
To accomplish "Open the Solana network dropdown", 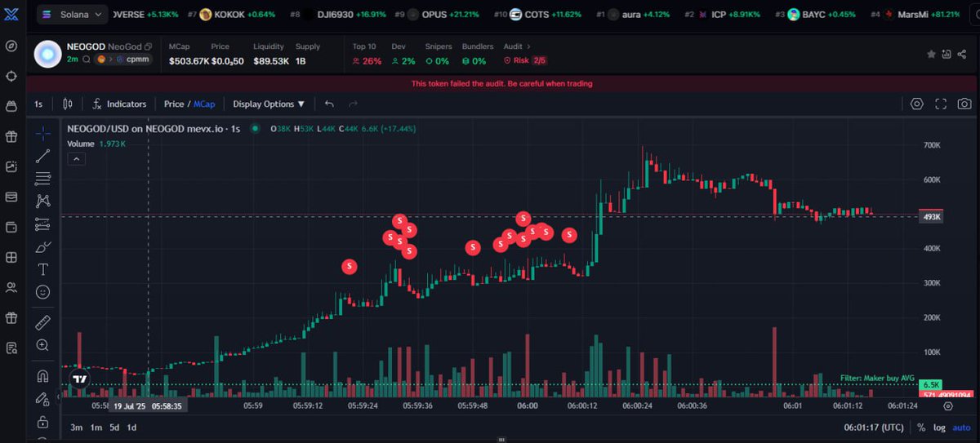I will 73,15.
